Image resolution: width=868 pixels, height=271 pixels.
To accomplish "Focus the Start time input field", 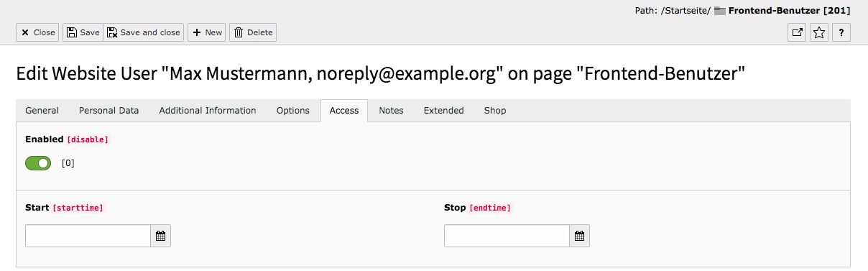I will coord(88,236).
